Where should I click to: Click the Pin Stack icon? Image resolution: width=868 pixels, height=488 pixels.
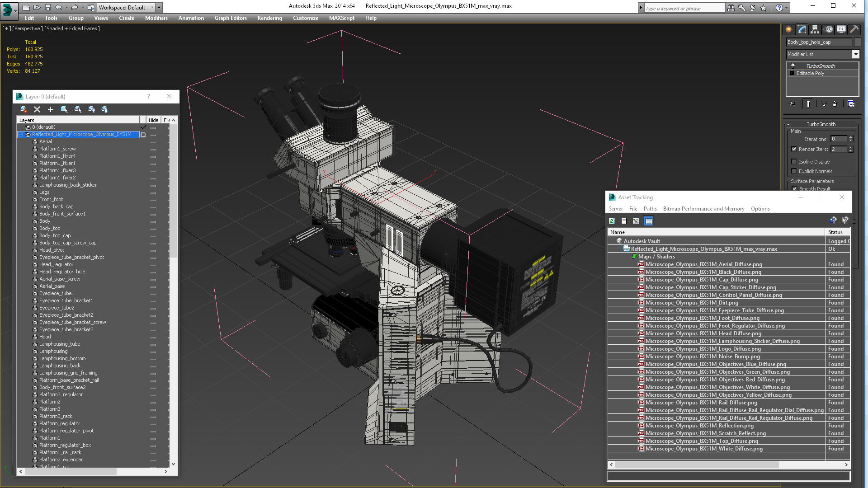pyautogui.click(x=792, y=104)
